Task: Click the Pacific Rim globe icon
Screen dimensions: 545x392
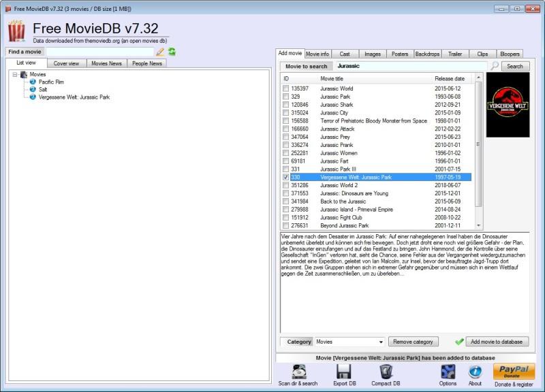Action: pos(33,82)
